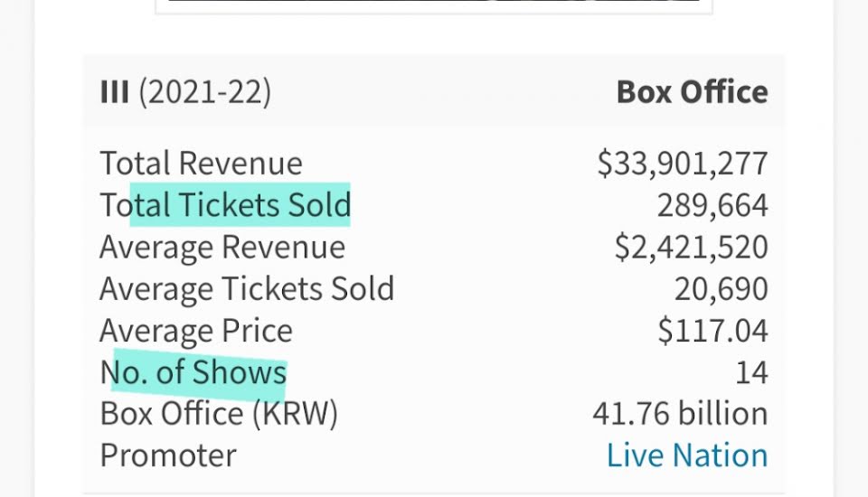Click the 41.76 billion value

[x=680, y=414]
